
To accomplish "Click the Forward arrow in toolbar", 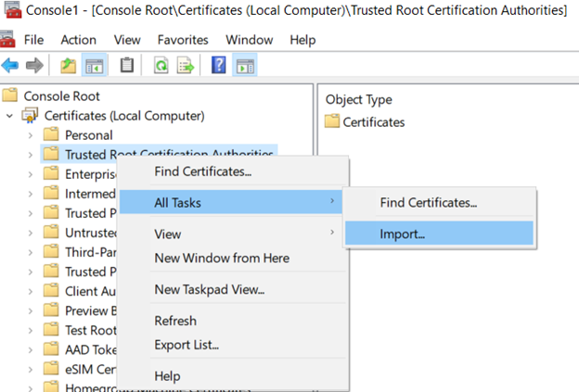I will 34,66.
